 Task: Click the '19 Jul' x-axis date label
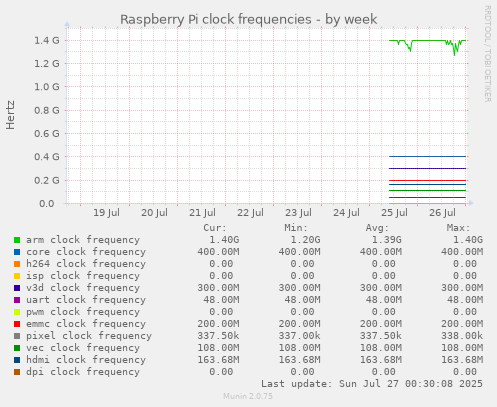(106, 213)
